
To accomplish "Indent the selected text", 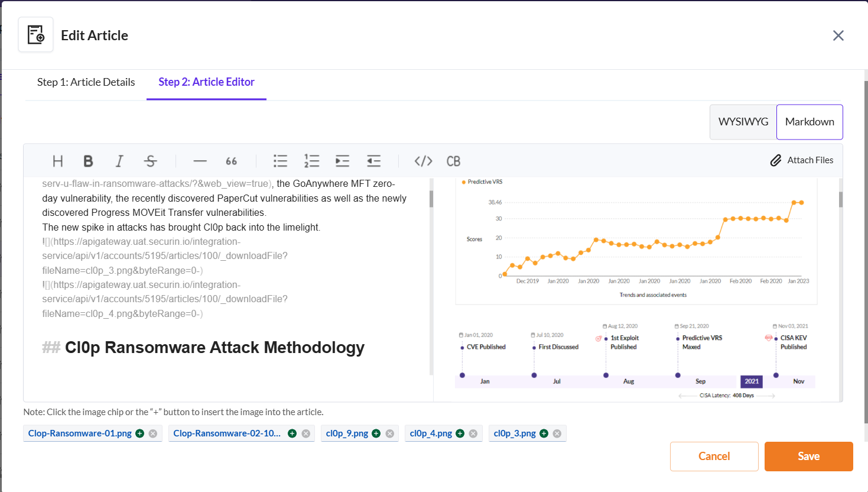I will pyautogui.click(x=343, y=161).
